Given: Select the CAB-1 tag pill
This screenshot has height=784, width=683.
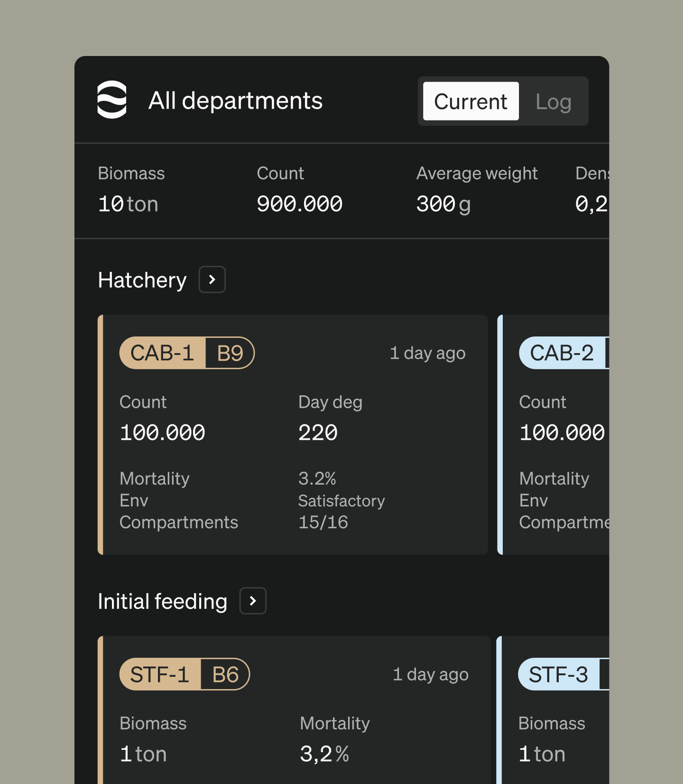Looking at the screenshot, I should point(162,353).
